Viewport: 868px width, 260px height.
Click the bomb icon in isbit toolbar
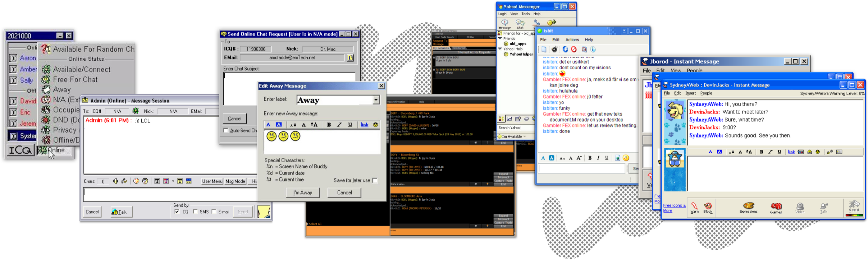click(555, 49)
